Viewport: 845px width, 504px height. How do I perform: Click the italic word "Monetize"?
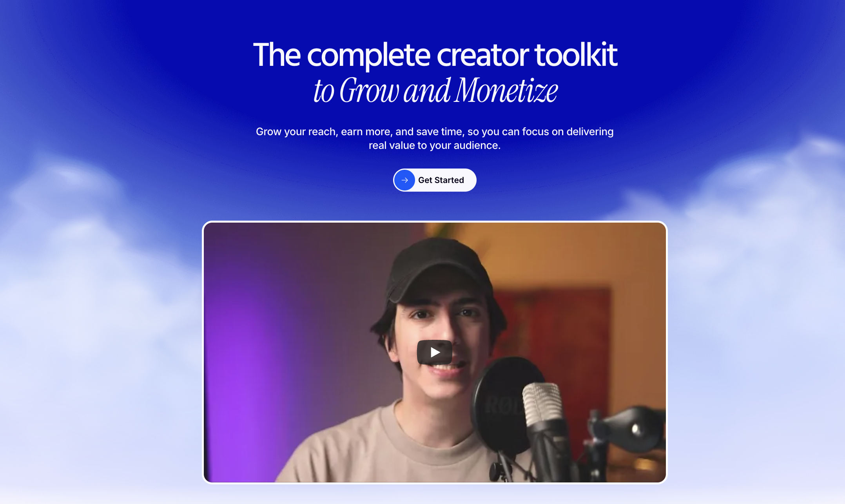click(506, 91)
